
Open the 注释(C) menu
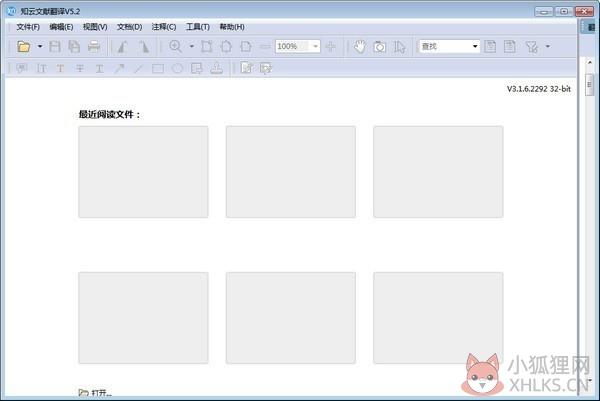click(x=164, y=27)
